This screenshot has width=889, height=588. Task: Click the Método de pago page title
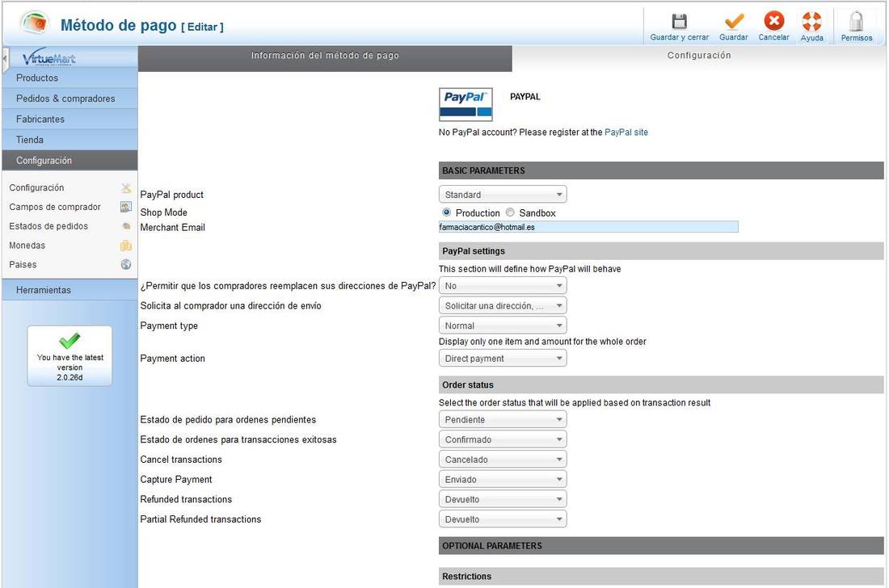(119, 25)
